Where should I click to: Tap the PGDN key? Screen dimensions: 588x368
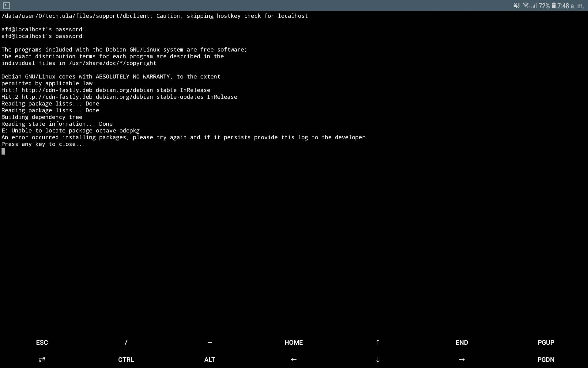point(546,360)
